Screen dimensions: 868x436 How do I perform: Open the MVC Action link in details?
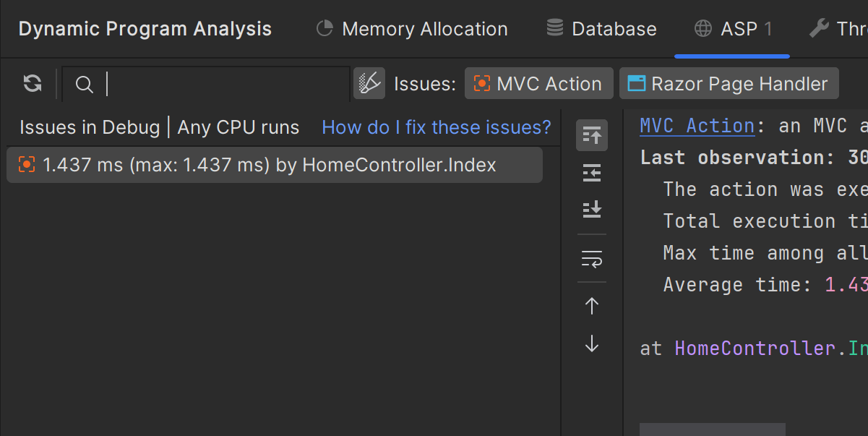click(697, 126)
